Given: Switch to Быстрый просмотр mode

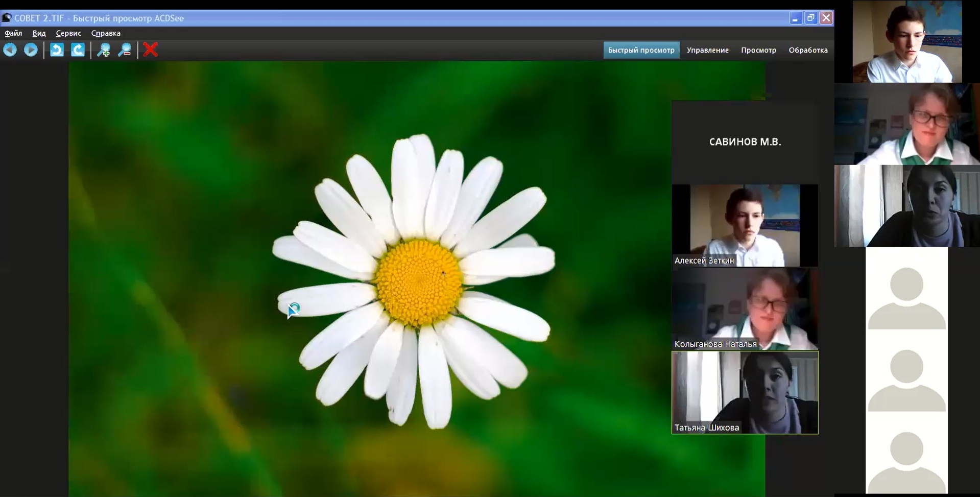Looking at the screenshot, I should point(641,50).
